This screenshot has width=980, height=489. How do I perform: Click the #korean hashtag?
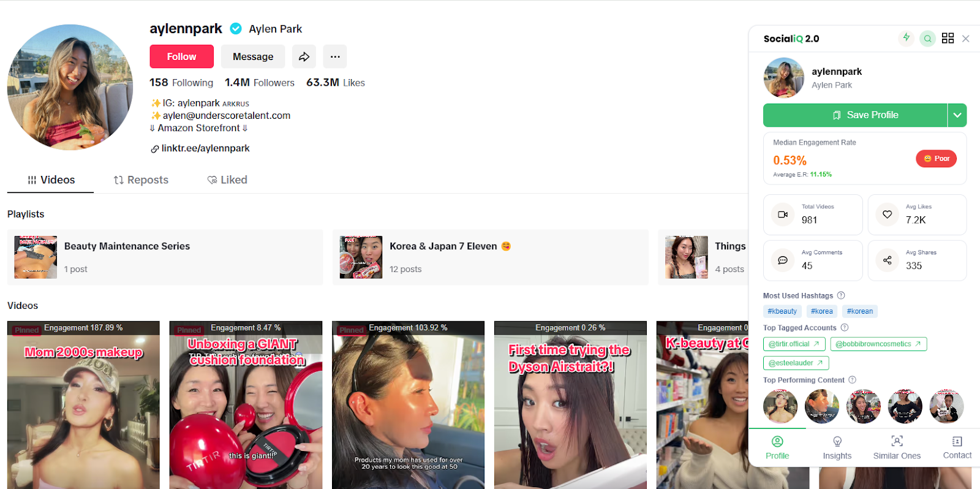click(x=860, y=311)
